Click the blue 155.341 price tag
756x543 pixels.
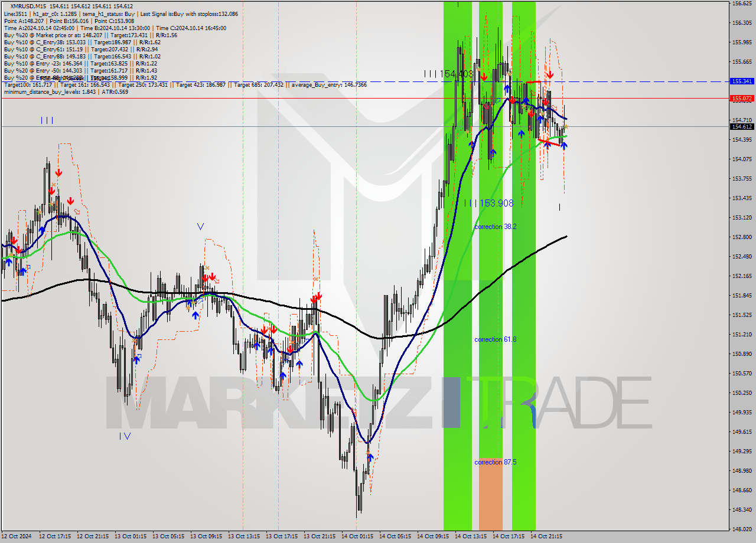pyautogui.click(x=742, y=81)
